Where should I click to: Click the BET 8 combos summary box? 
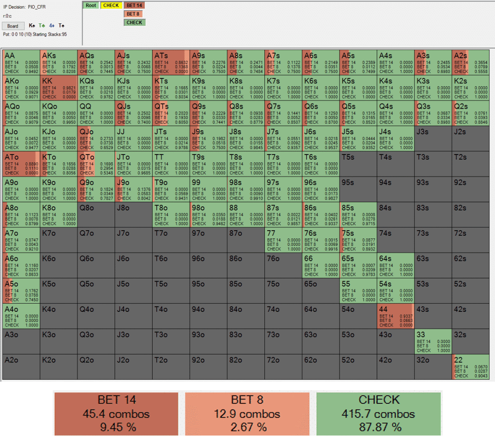pos(247,414)
